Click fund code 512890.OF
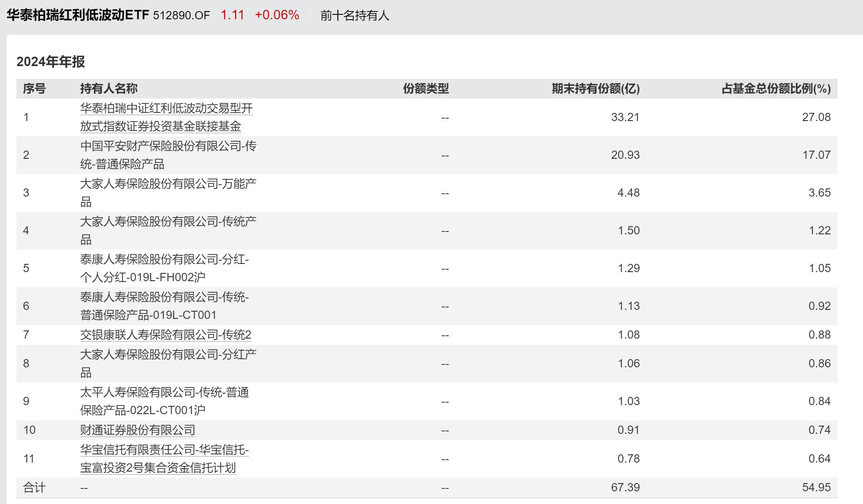This screenshot has width=863, height=504. coord(181,16)
